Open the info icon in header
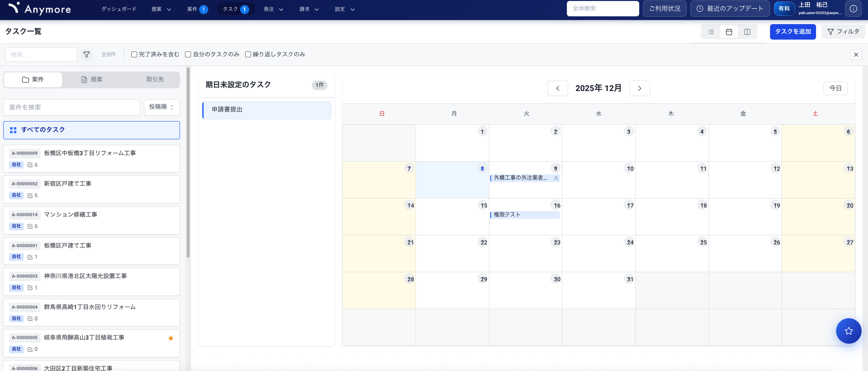 853,9
